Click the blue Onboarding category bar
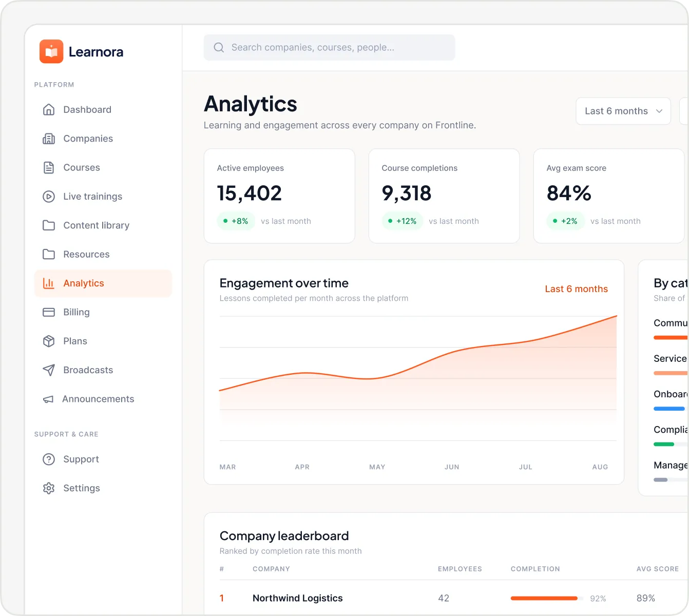Image resolution: width=689 pixels, height=616 pixels. click(669, 409)
